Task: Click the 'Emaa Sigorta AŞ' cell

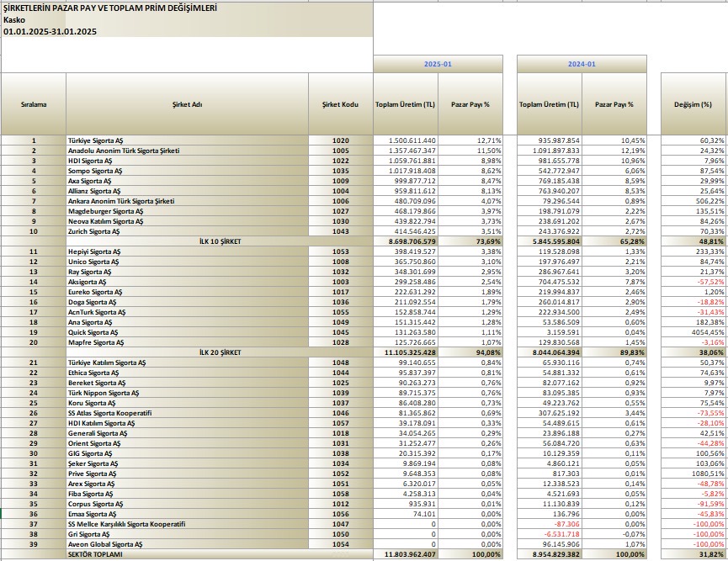Action: (x=187, y=514)
